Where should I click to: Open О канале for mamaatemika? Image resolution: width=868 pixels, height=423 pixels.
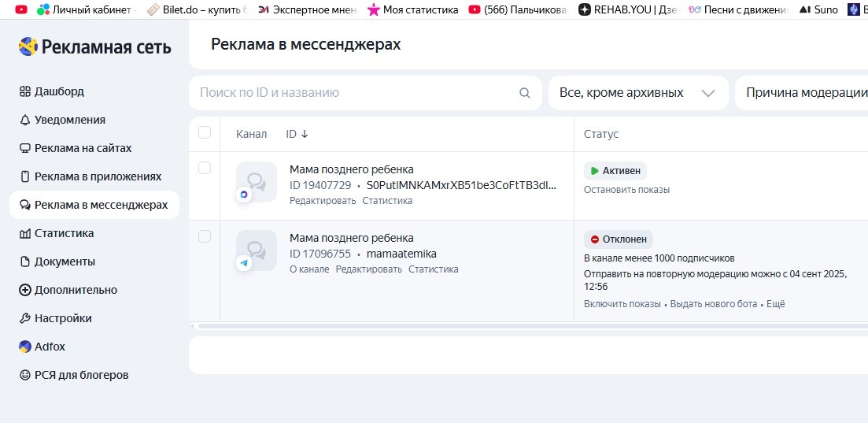309,269
